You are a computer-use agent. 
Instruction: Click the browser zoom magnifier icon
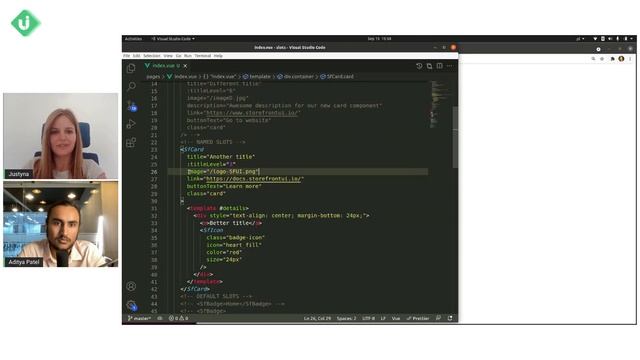point(593,59)
